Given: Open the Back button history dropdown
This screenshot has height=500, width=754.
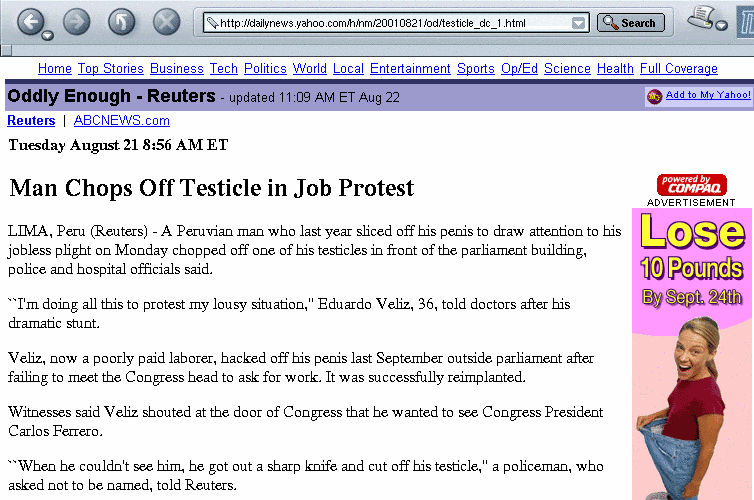Looking at the screenshot, I should (x=47, y=36).
